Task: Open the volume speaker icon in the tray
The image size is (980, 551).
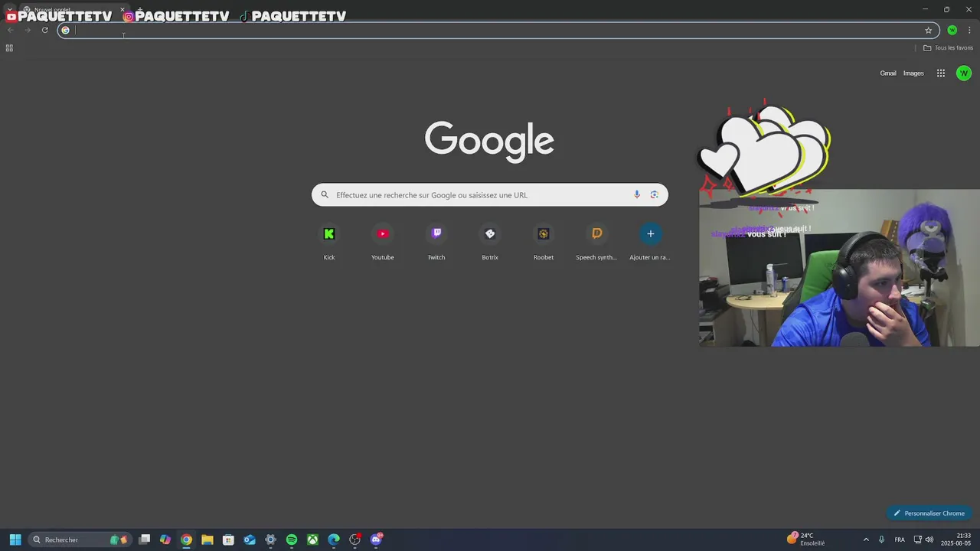Action: pyautogui.click(x=929, y=540)
